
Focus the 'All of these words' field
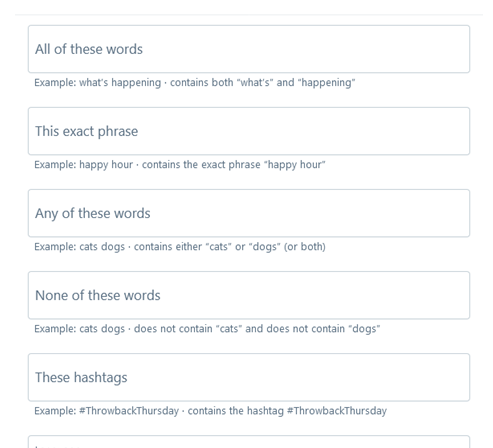pyautogui.click(x=249, y=49)
